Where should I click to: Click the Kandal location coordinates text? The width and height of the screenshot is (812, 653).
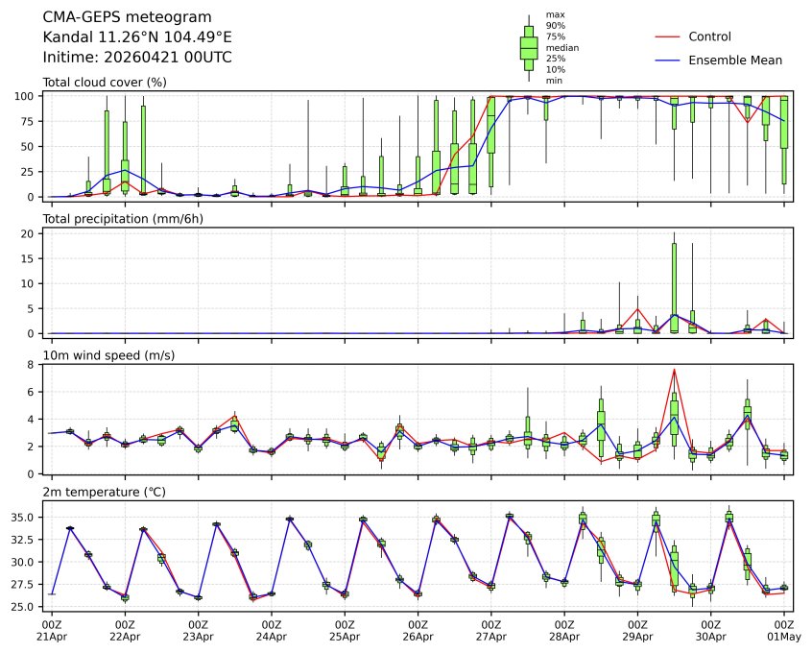pos(137,37)
